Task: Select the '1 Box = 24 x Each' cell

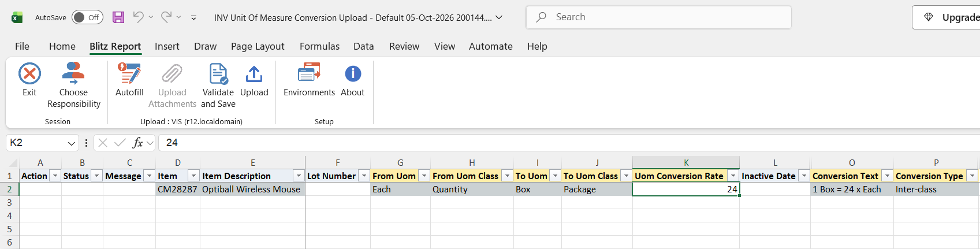Action: (852, 189)
